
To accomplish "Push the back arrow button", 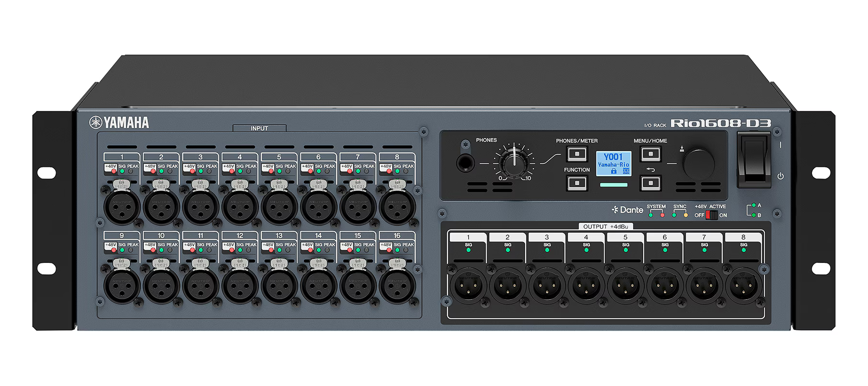I will point(651,183).
